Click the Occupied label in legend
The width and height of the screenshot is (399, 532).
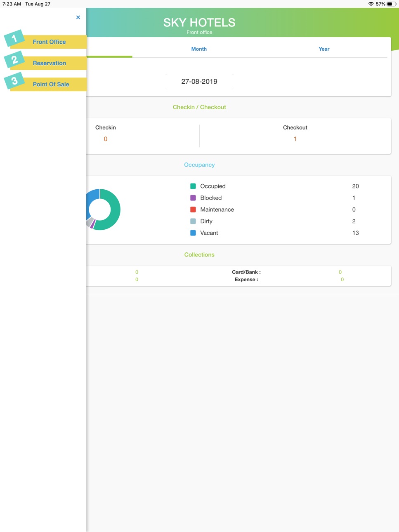(x=213, y=186)
